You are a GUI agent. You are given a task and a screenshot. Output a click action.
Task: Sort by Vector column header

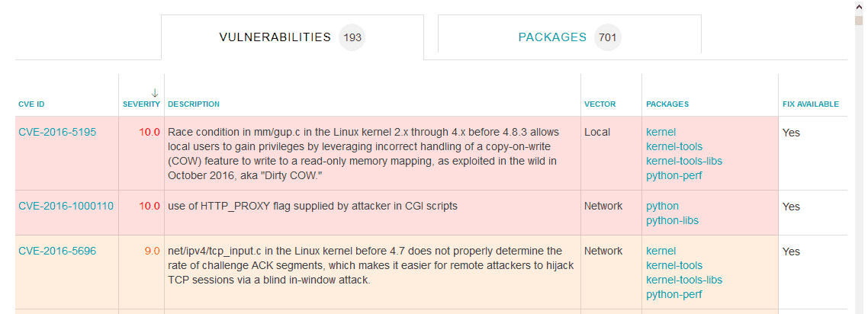click(x=600, y=104)
